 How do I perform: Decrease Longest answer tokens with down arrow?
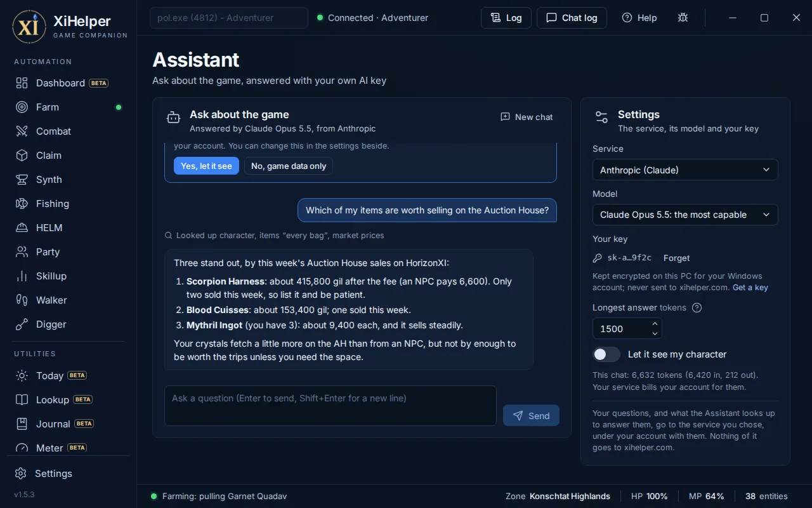[655, 333]
